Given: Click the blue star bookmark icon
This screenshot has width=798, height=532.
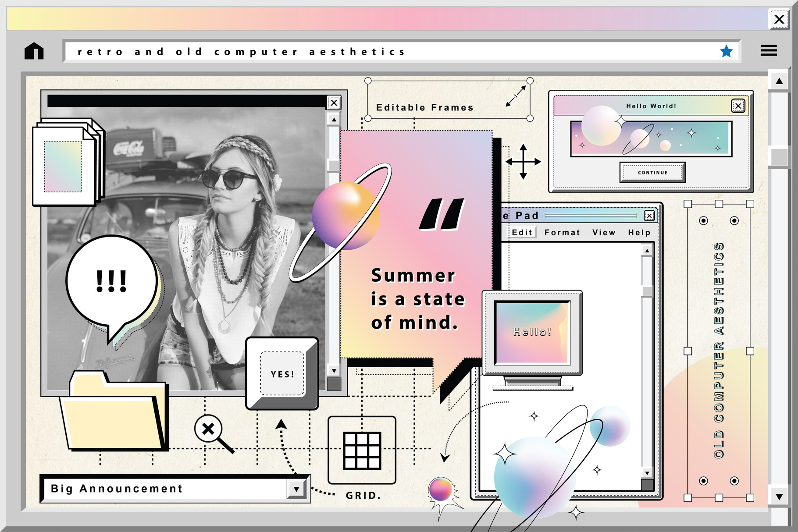Looking at the screenshot, I should click(x=726, y=51).
